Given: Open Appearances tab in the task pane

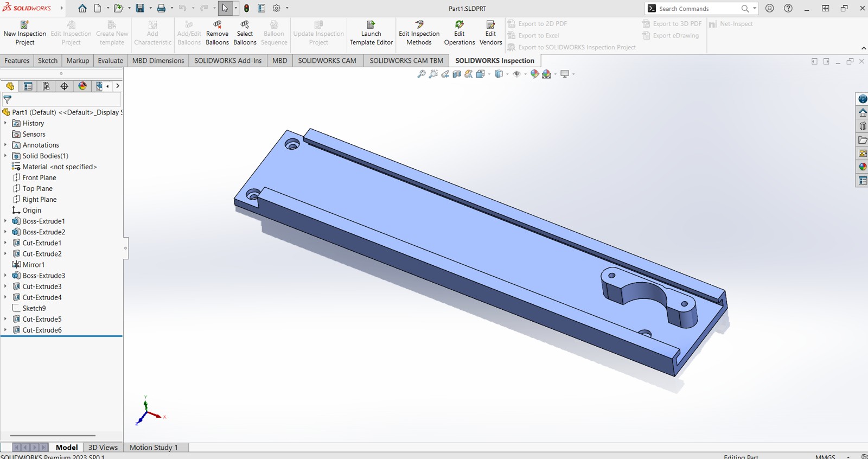Looking at the screenshot, I should tap(863, 167).
